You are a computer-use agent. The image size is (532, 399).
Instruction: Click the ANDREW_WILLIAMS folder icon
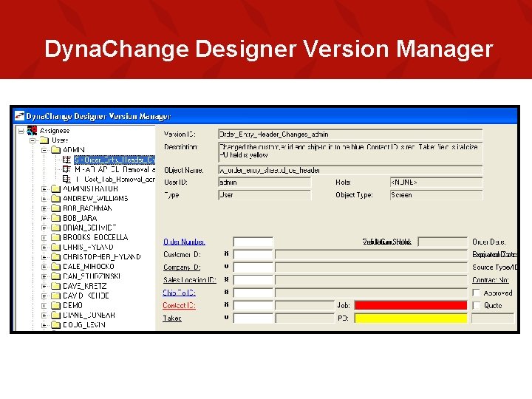(55, 199)
